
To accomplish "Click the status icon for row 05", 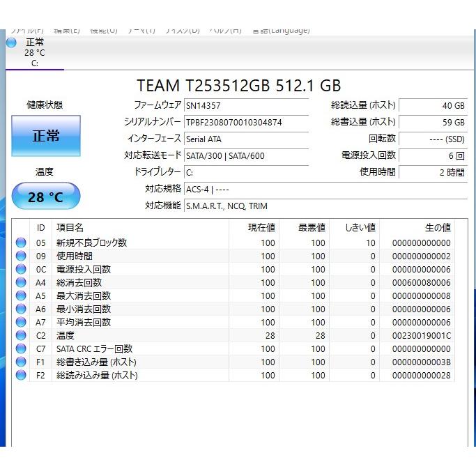I will [21, 243].
